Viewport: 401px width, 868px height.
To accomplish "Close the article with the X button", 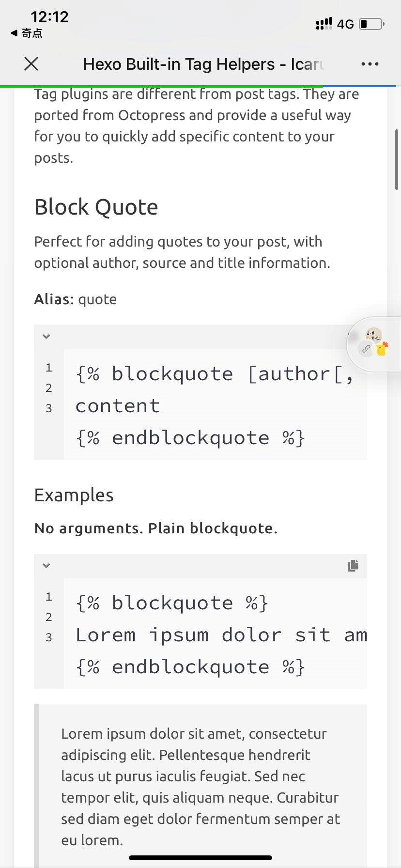I will click(31, 63).
